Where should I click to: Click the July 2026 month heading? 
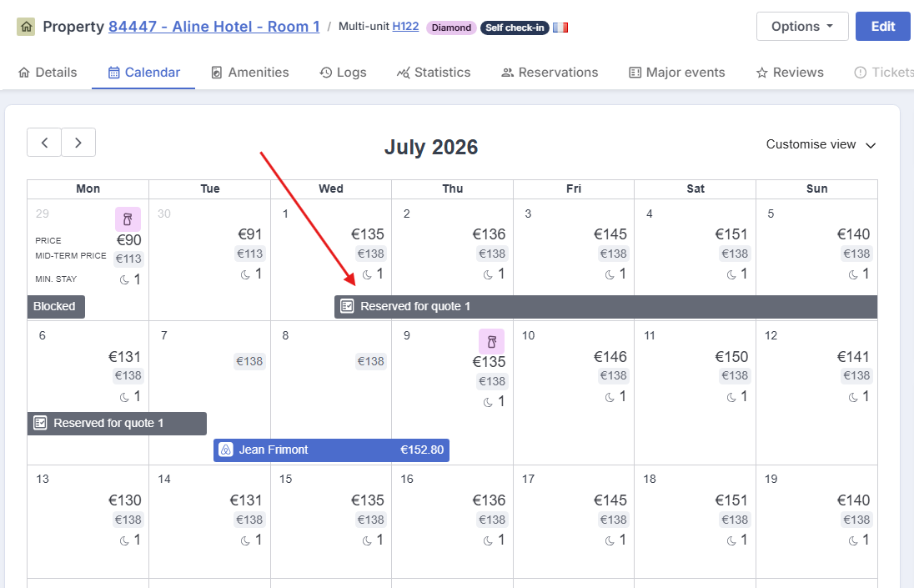tap(431, 147)
